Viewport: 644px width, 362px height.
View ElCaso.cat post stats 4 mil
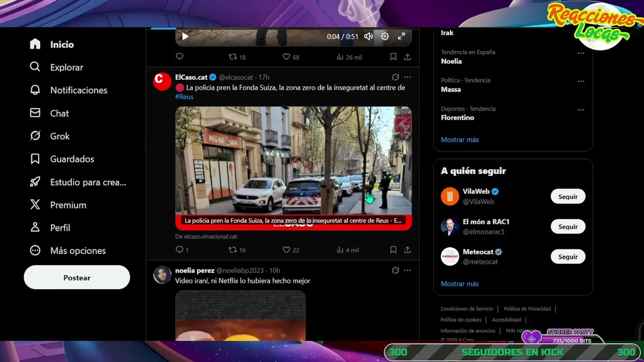348,249
